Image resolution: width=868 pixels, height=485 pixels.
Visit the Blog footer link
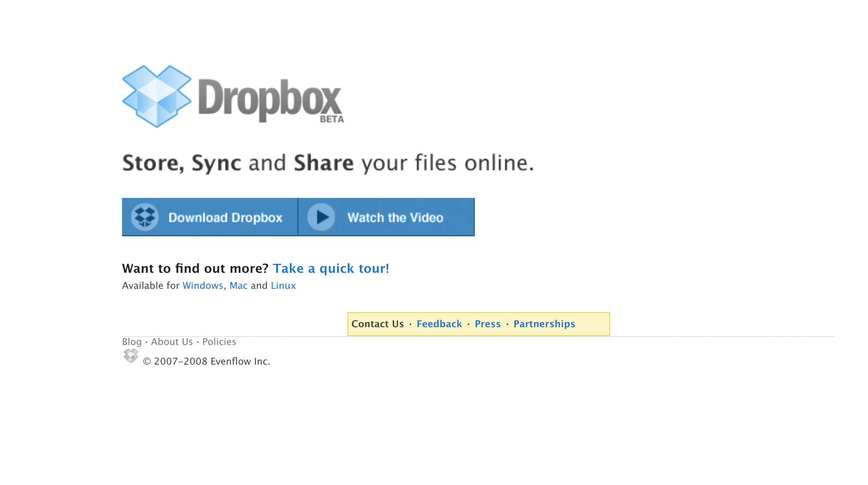(132, 342)
